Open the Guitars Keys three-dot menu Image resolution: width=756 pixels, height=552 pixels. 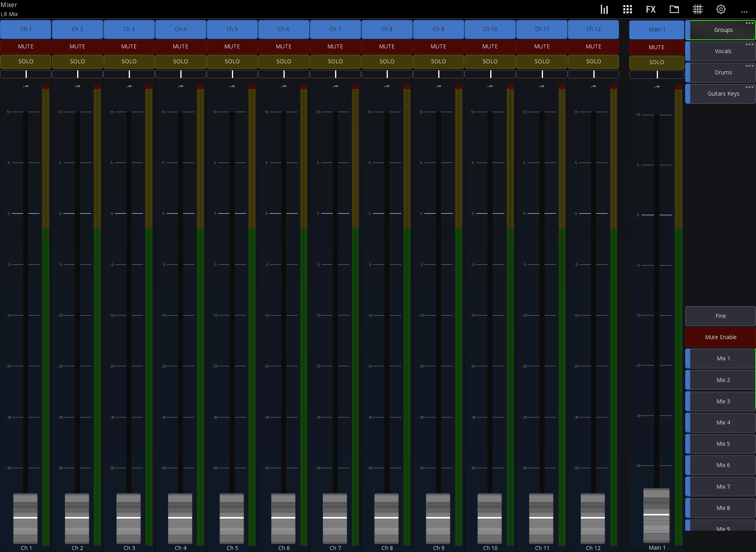coord(749,87)
